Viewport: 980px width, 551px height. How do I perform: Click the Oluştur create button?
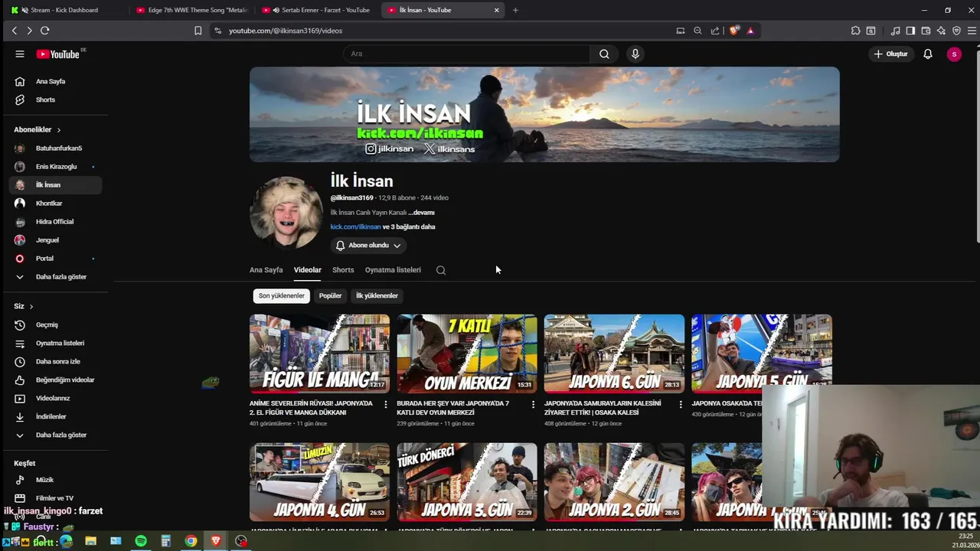[891, 54]
